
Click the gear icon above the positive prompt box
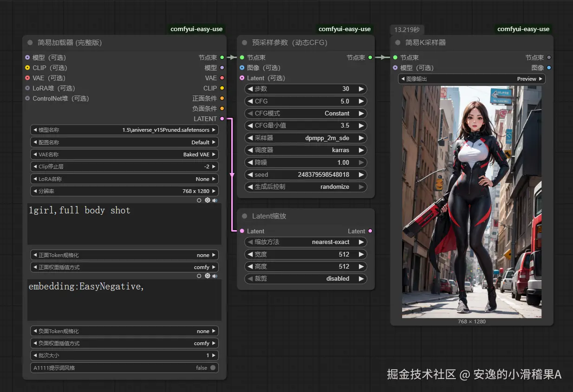pos(208,200)
